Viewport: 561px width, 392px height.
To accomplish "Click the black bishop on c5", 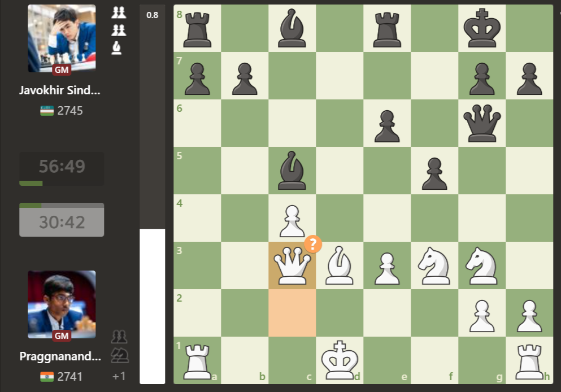I will click(x=292, y=170).
